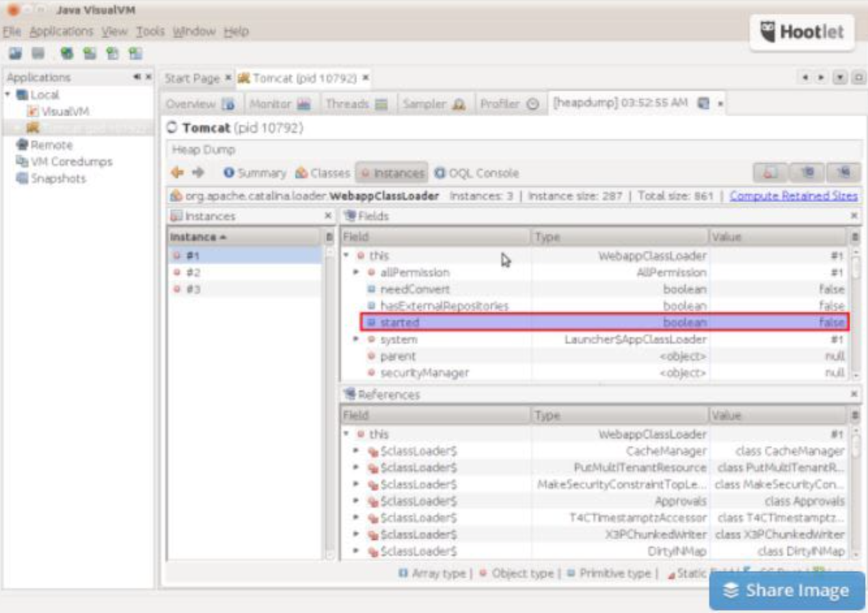The image size is (868, 613).
Task: Open the document list dropdown button
Action: click(x=840, y=77)
